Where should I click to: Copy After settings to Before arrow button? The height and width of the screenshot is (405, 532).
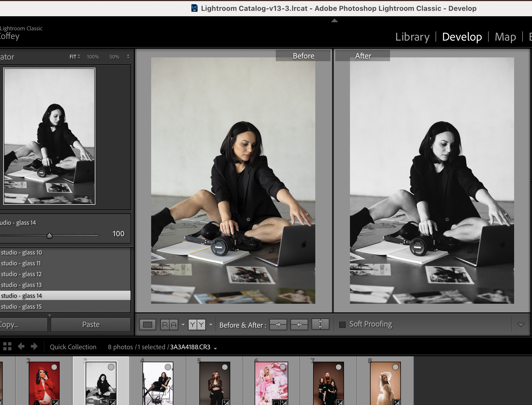point(299,324)
